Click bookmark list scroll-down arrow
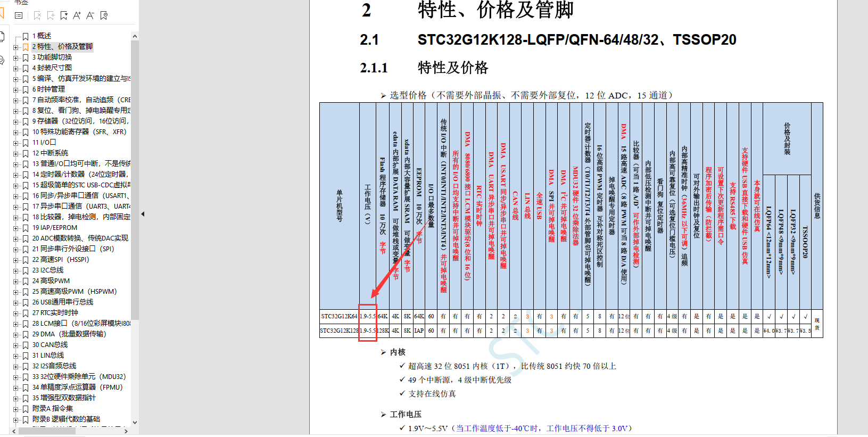Screen dimensions: 868x437 [x=135, y=423]
